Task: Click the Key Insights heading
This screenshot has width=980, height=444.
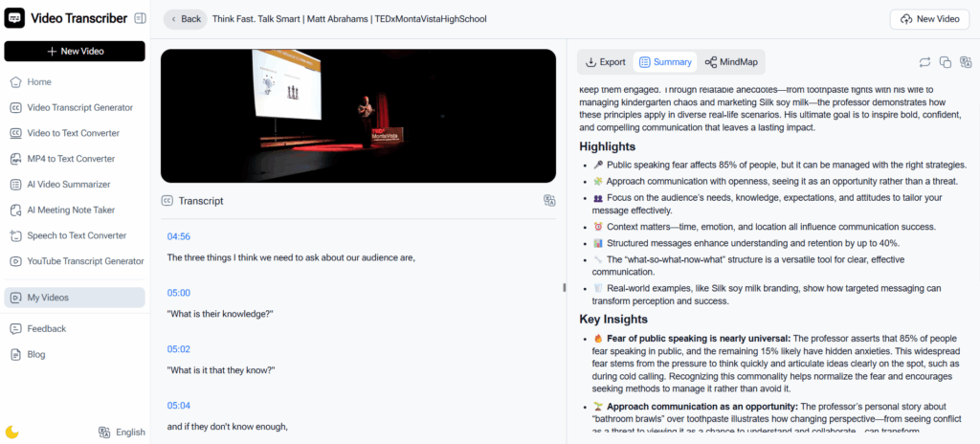Action: pos(613,320)
